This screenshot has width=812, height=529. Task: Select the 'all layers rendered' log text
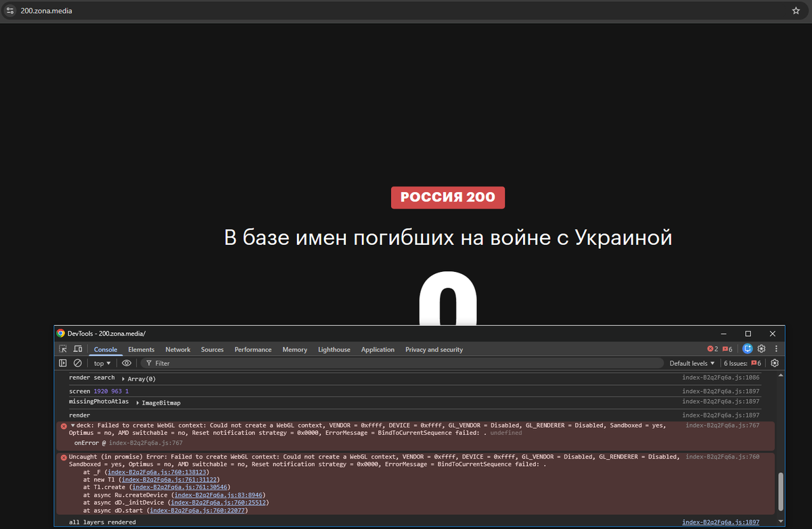tap(102, 522)
